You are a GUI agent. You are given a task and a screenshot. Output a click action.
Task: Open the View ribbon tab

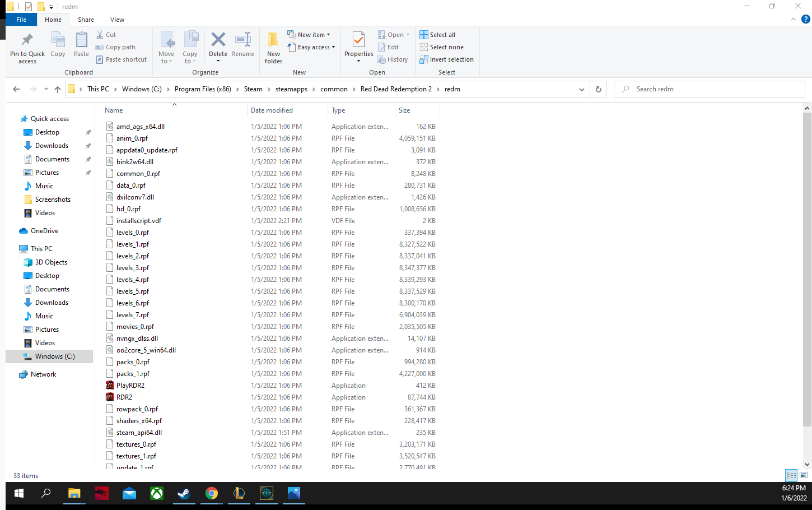117,20
